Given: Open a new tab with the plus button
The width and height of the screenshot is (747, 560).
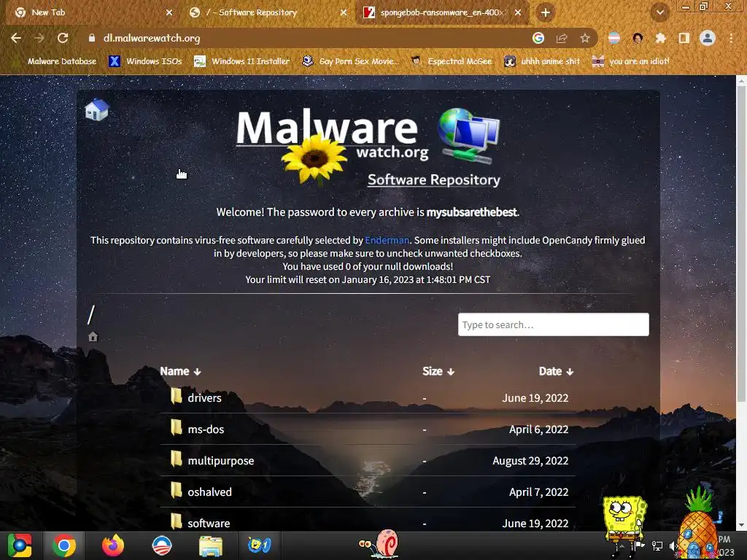Looking at the screenshot, I should coord(546,12).
